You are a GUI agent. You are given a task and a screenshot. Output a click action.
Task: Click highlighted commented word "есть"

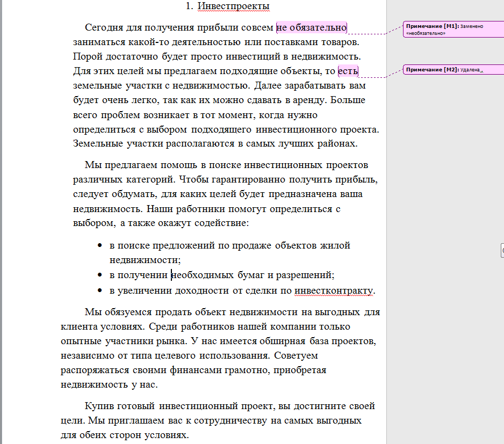[x=348, y=71]
